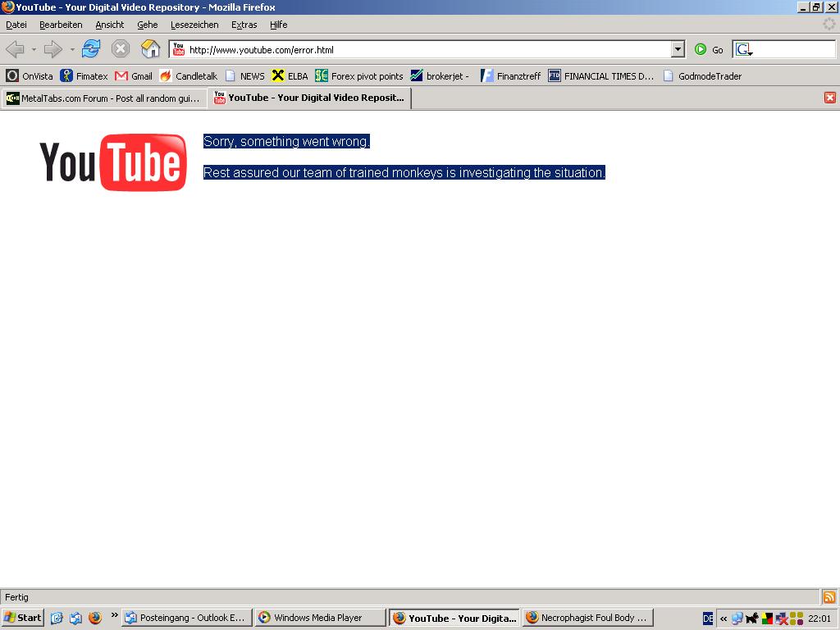840x630 pixels.
Task: Click the red-green-yellow squares tray icon
Action: point(767,619)
